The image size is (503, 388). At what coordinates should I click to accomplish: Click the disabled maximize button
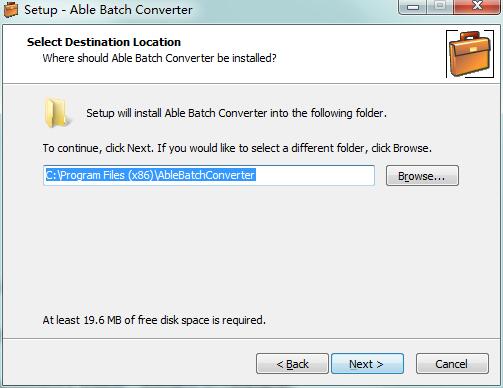[x=440, y=7]
